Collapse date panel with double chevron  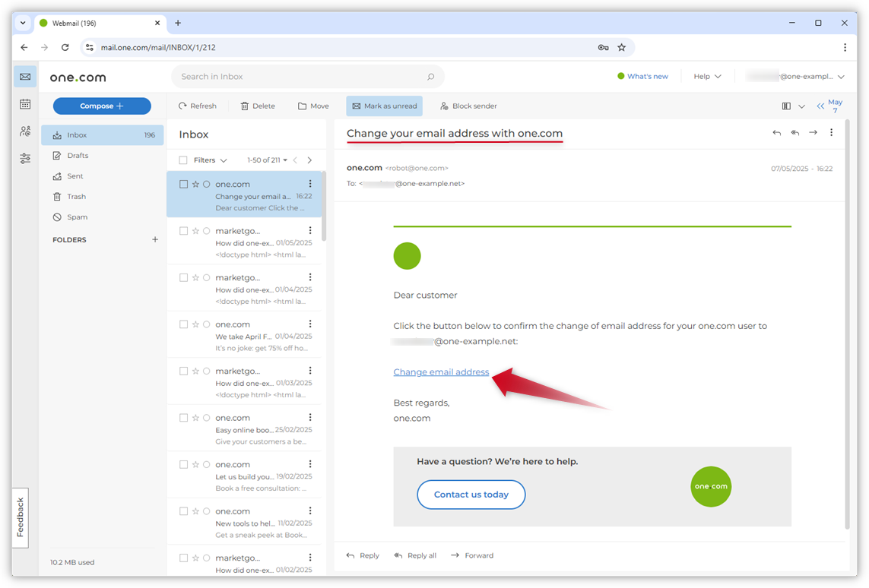click(x=820, y=106)
